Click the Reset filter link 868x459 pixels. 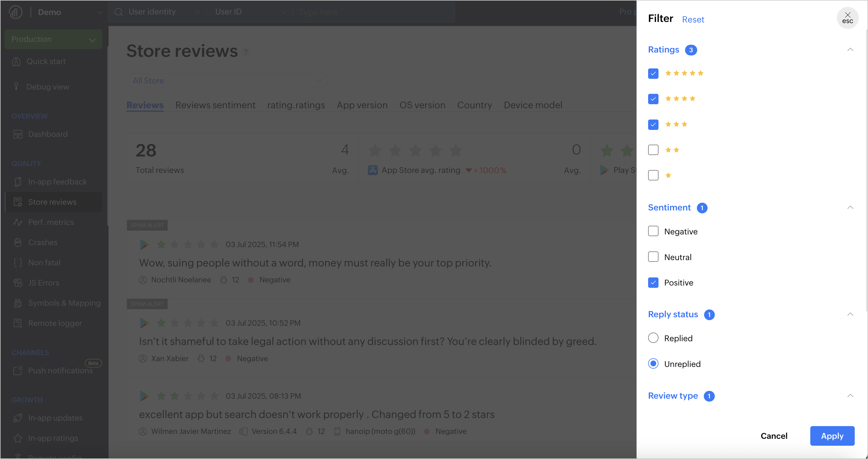click(x=693, y=20)
